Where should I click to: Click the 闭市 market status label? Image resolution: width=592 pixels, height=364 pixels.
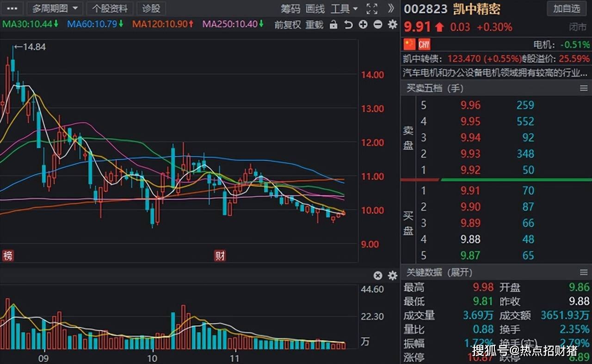pos(578,28)
